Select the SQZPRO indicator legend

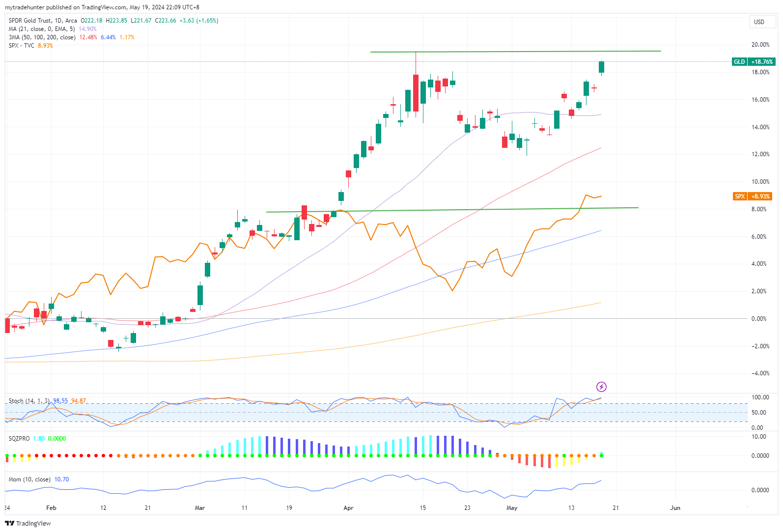pyautogui.click(x=19, y=439)
